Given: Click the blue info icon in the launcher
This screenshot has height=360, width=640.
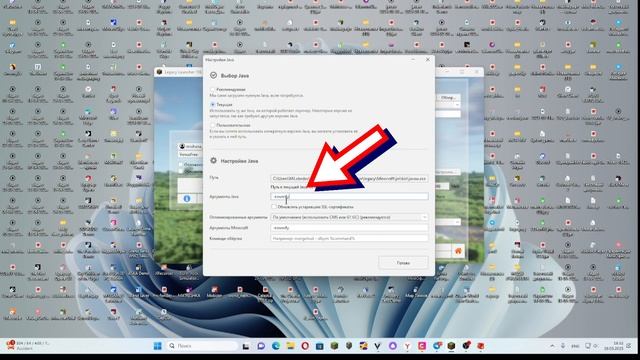Looking at the screenshot, I should [x=187, y=198].
